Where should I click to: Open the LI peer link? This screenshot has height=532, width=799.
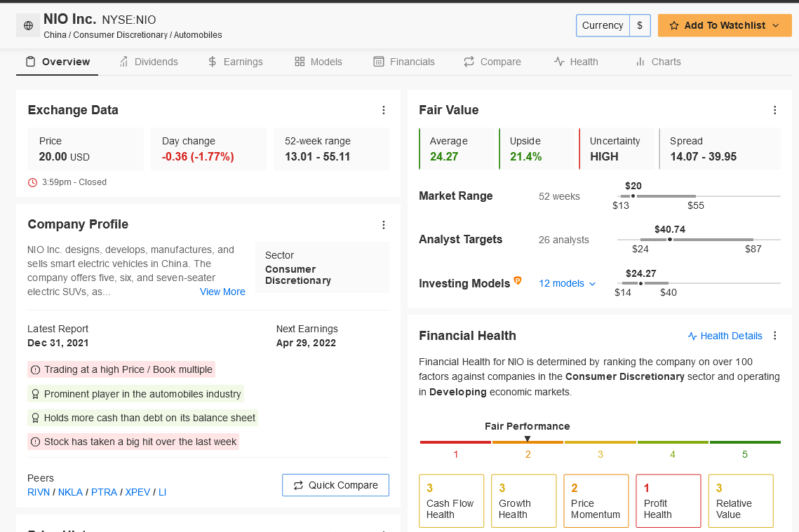pyautogui.click(x=163, y=492)
